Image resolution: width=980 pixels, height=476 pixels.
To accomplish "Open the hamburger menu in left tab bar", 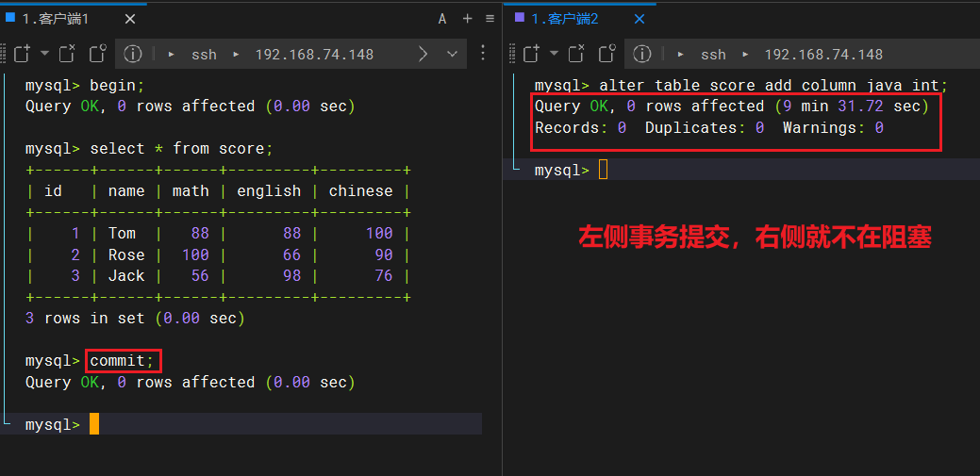I will [490, 19].
